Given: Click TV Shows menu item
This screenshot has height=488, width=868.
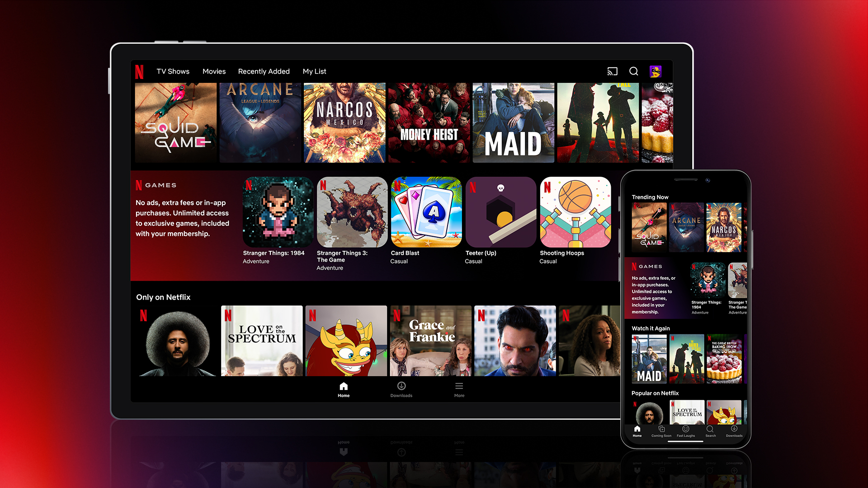Looking at the screenshot, I should (x=173, y=71).
